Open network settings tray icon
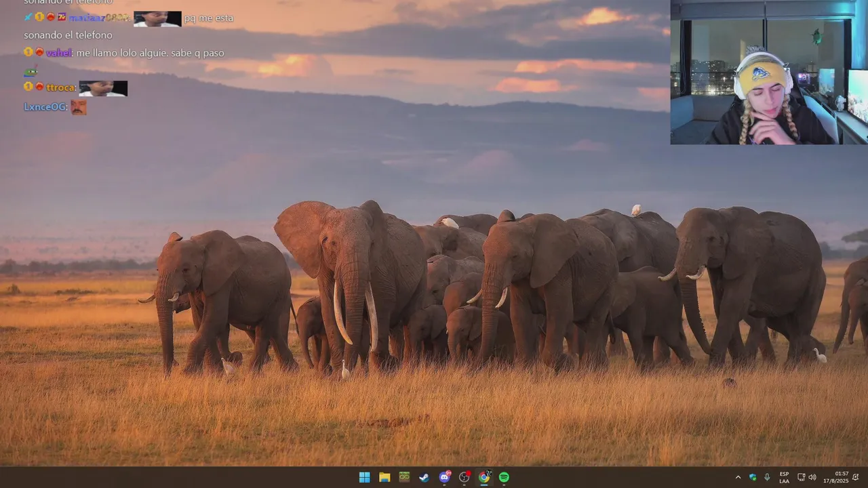The image size is (868, 488). (801, 477)
